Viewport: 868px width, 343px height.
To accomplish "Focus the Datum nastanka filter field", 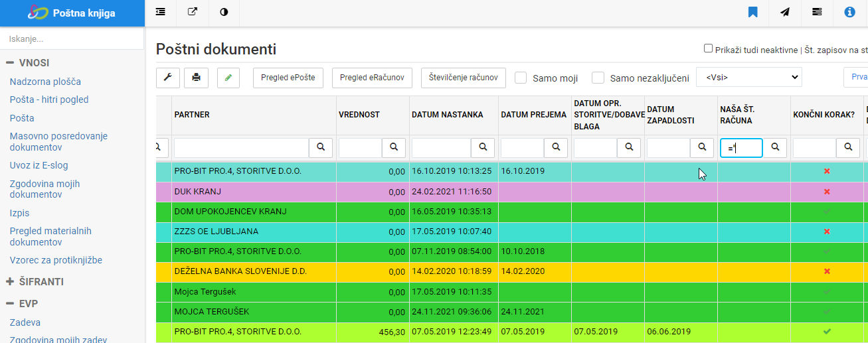I will pyautogui.click(x=442, y=147).
